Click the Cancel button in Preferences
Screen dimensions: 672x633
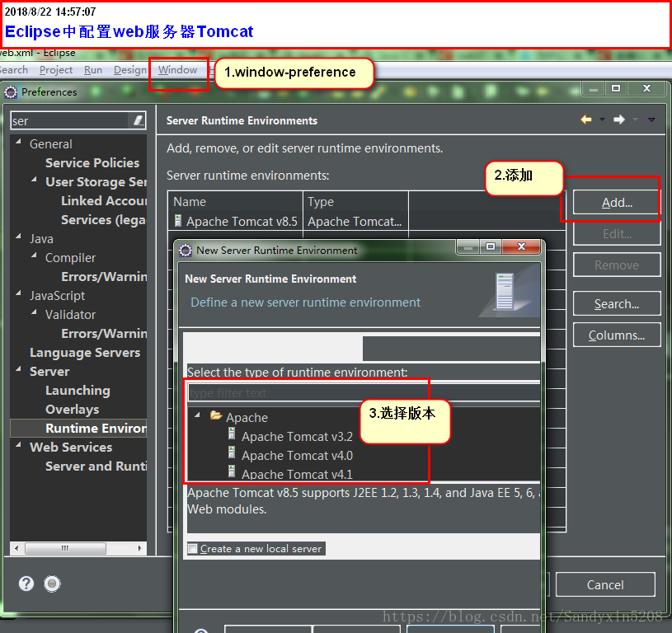(605, 584)
